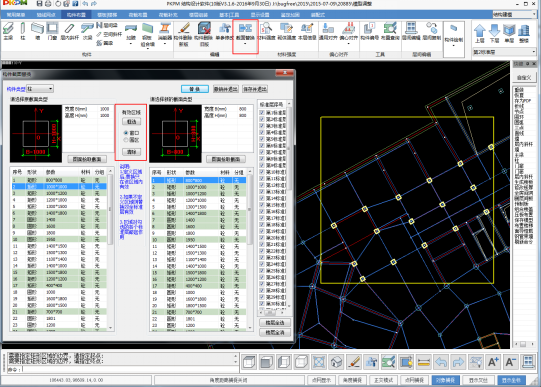
Task: Open the 结构建模 module dropdown at top right
Action: 514,14
